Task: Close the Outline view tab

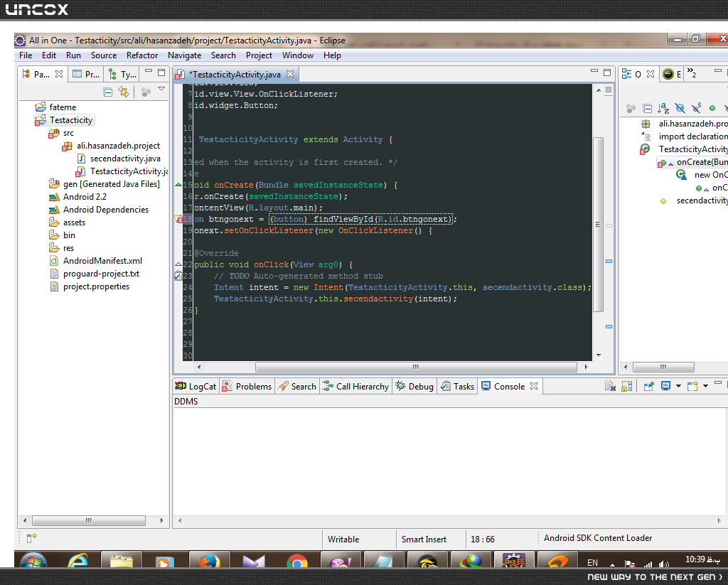Action: pos(651,74)
